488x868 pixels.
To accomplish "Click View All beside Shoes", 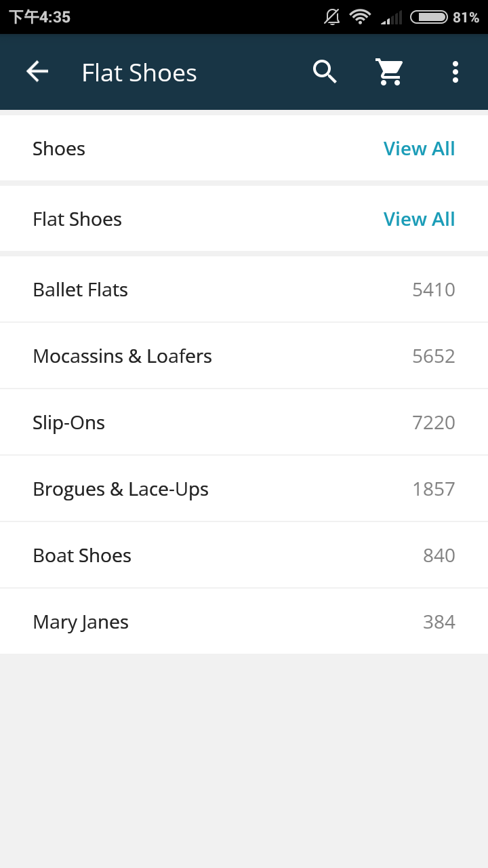I will tap(419, 149).
